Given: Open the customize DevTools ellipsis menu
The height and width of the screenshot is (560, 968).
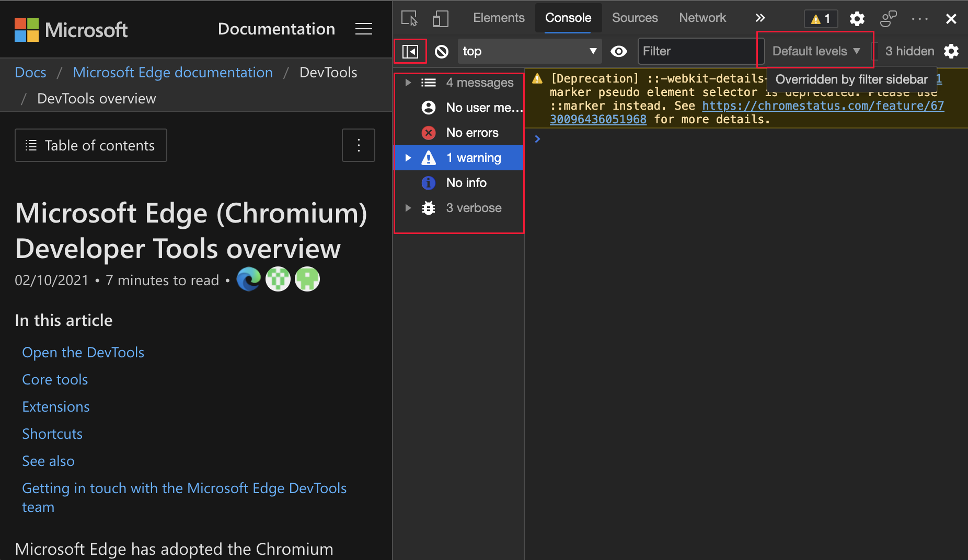Looking at the screenshot, I should pos(919,19).
